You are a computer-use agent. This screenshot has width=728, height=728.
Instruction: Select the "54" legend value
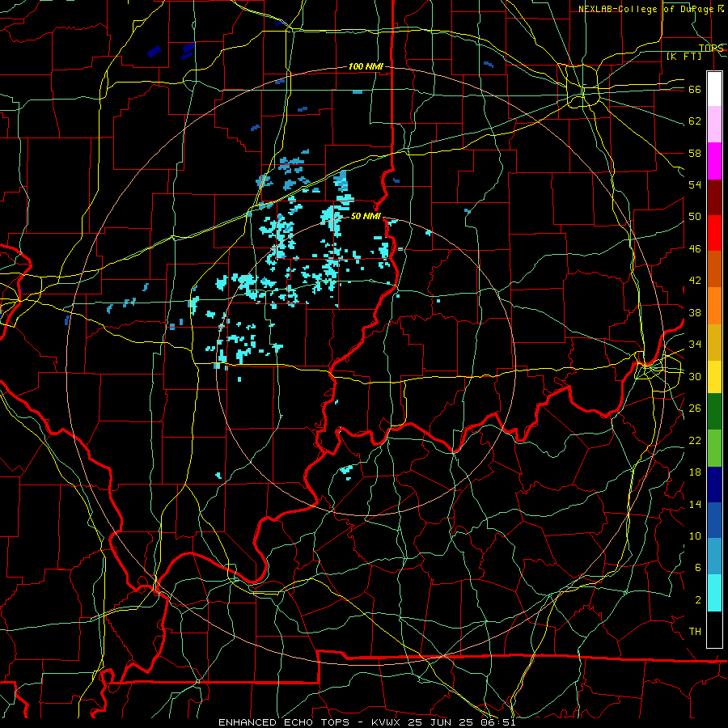click(x=695, y=184)
